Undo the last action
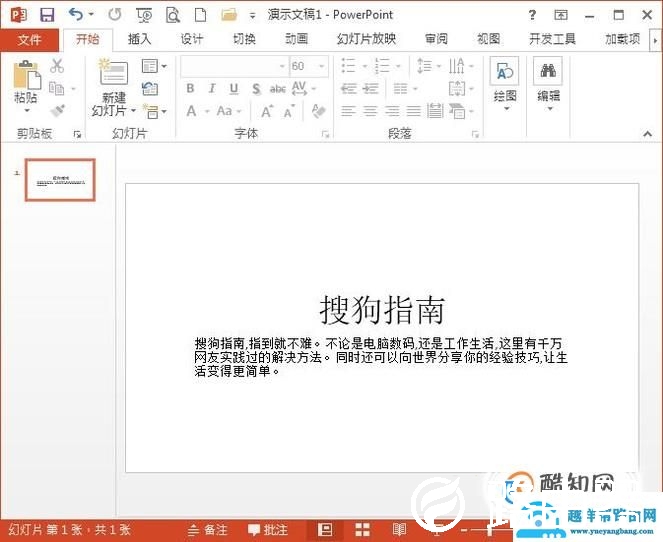The width and height of the screenshot is (663, 542). click(x=76, y=15)
